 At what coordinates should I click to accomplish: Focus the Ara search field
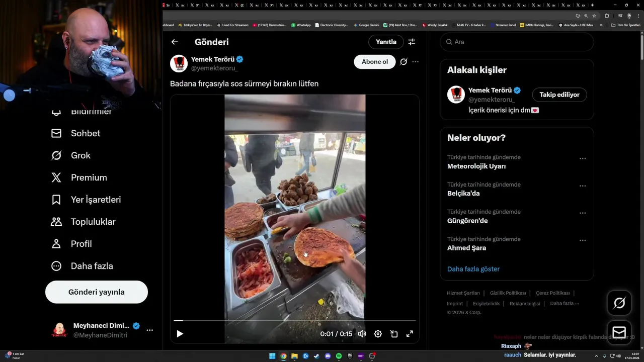(x=517, y=42)
